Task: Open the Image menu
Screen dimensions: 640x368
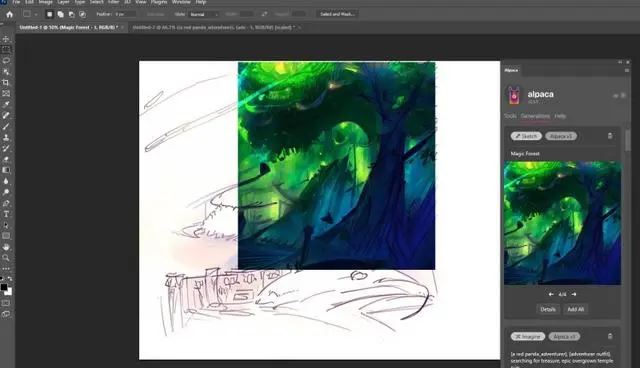Action: pyautogui.click(x=45, y=2)
